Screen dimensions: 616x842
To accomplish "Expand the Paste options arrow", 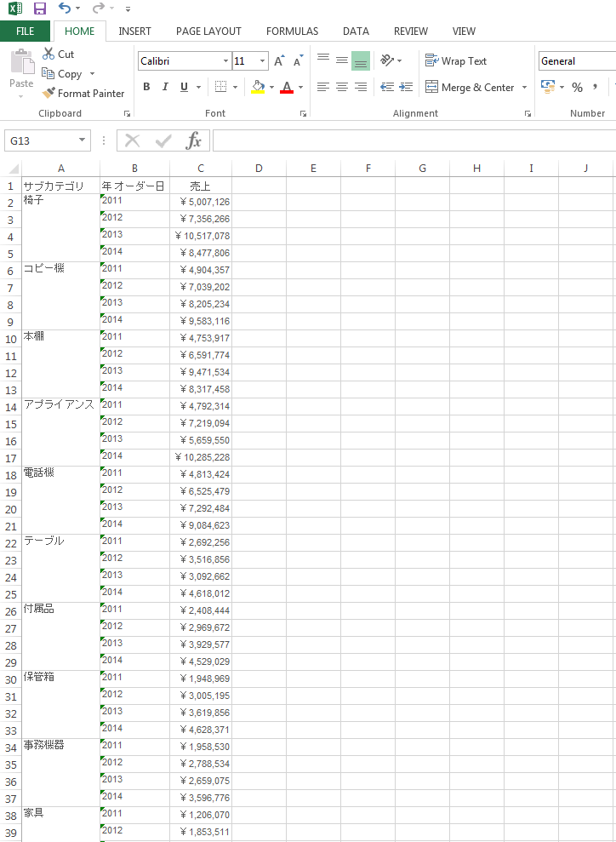I will (x=21, y=97).
